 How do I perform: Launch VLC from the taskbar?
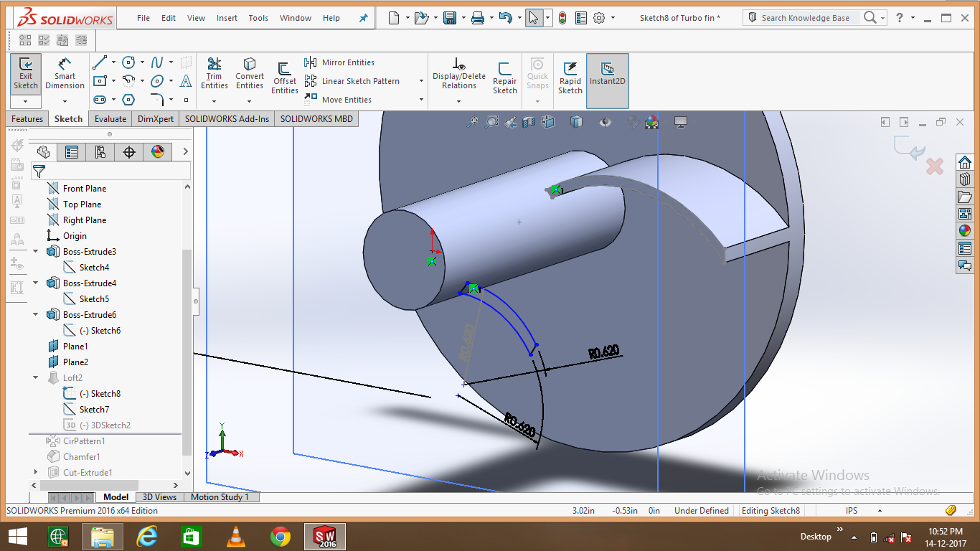click(x=235, y=536)
